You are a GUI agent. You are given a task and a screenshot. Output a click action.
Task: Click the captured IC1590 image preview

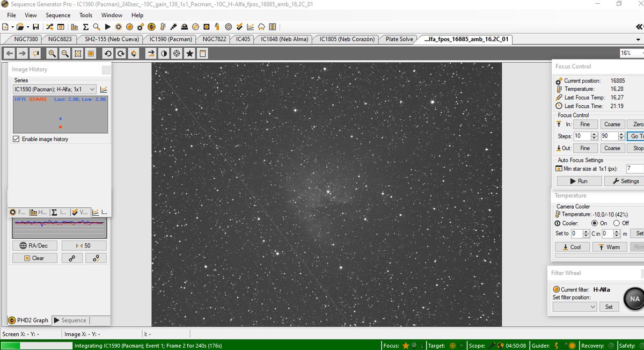pyautogui.click(x=327, y=194)
